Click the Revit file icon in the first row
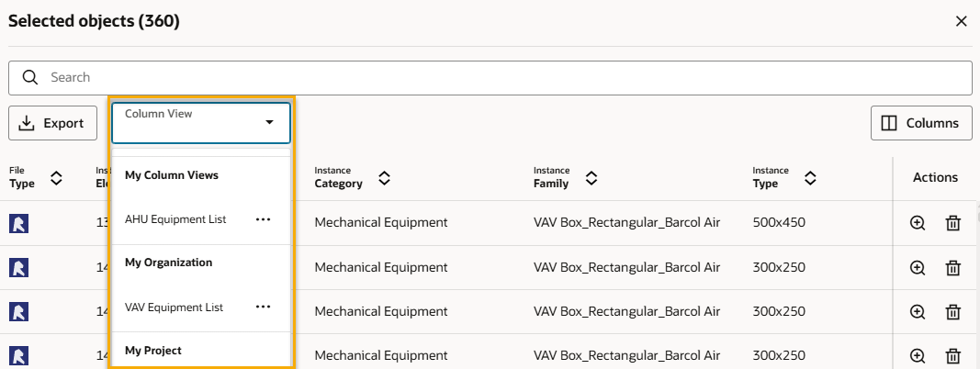The height and width of the screenshot is (369, 980). click(x=18, y=223)
